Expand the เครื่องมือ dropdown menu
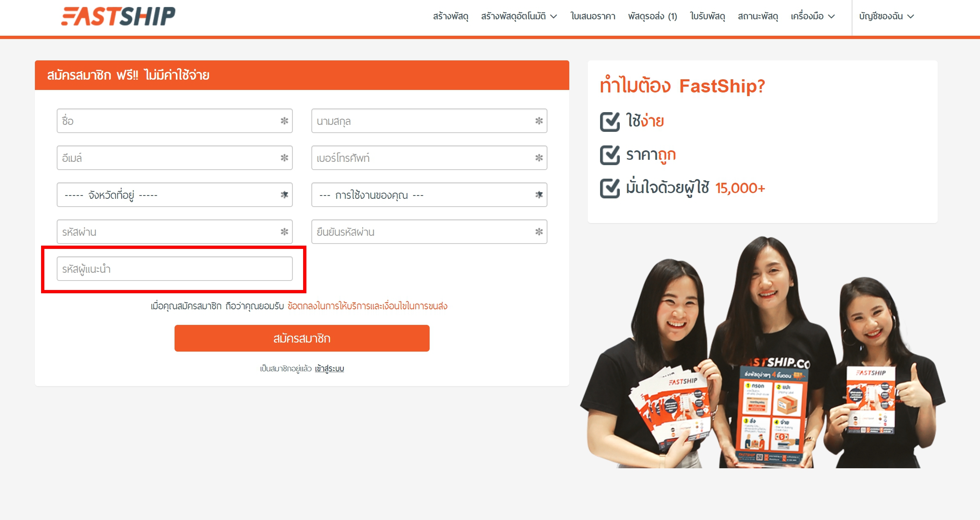 point(813,16)
